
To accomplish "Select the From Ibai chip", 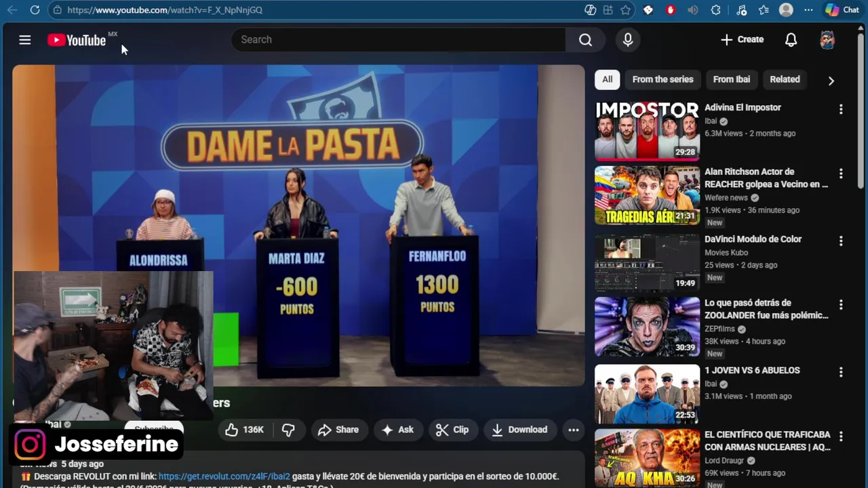I will (731, 79).
